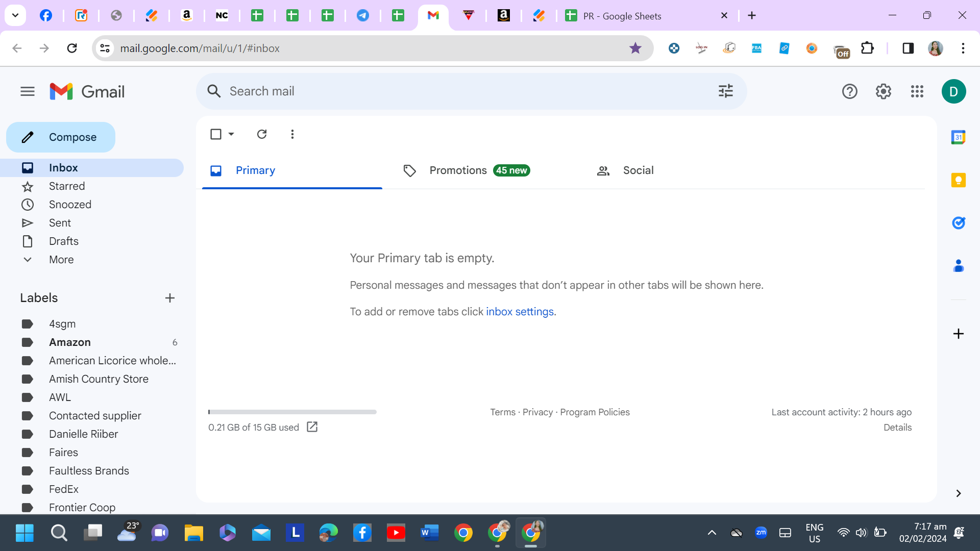
Task: Open Word from the taskbar
Action: pyautogui.click(x=429, y=533)
